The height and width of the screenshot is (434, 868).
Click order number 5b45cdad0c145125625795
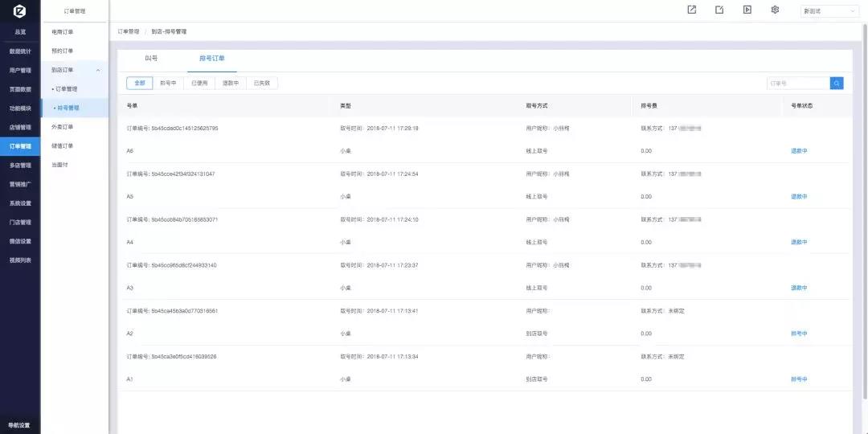pos(184,128)
